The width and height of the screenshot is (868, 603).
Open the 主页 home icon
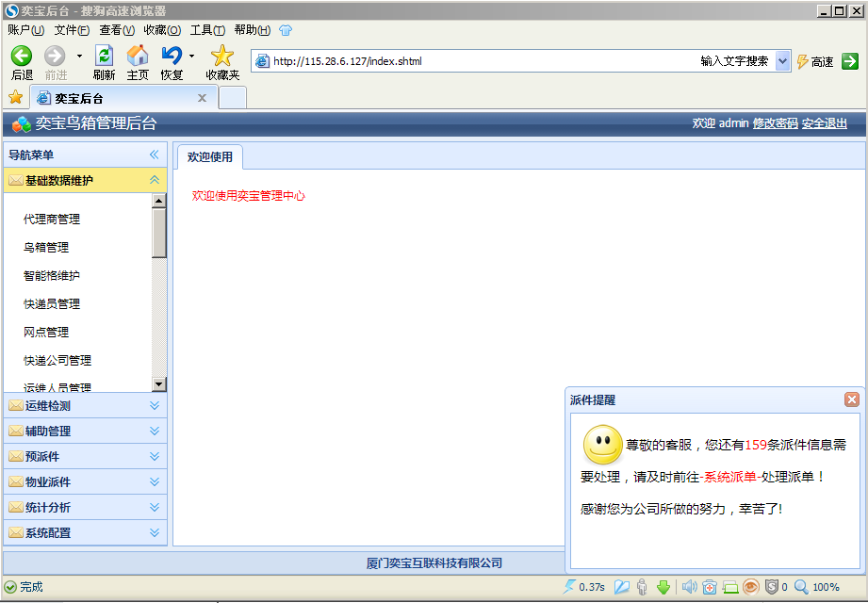coord(138,56)
